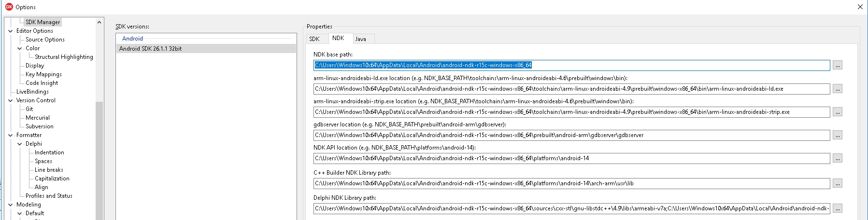This screenshot has width=868, height=220.
Task: Open the Indentation formatter page
Action: click(x=49, y=152)
